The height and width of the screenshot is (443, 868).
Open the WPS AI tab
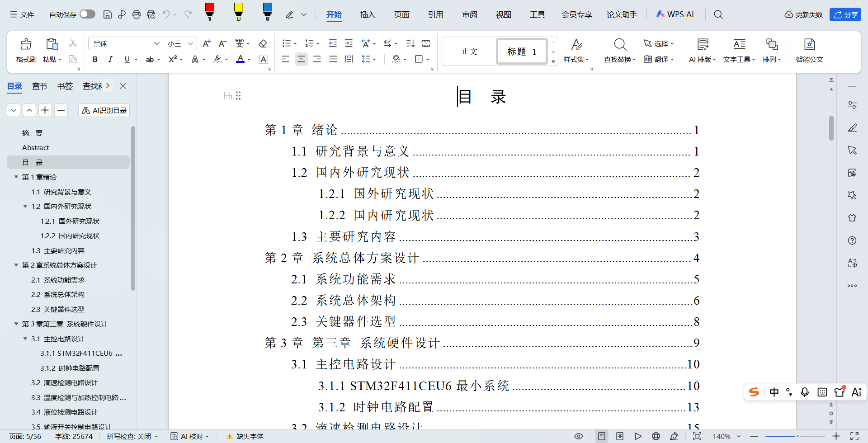coord(675,14)
